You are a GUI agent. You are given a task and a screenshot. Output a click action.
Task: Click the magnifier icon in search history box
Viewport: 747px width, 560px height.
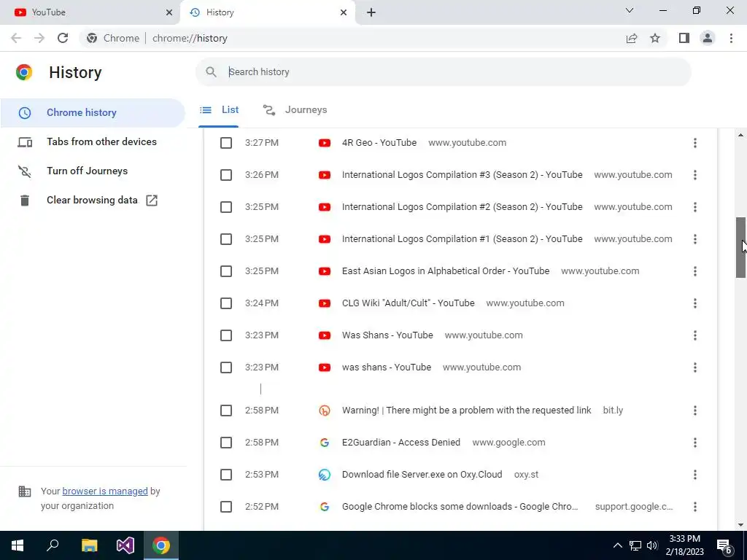pos(211,72)
